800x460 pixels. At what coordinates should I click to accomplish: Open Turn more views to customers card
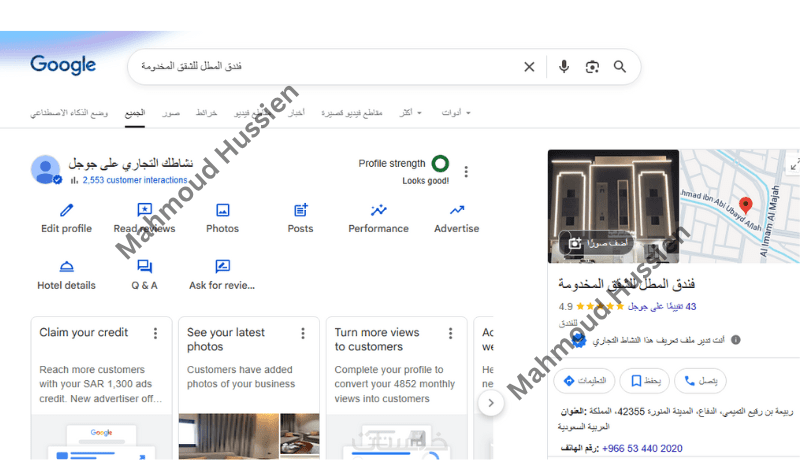pos(396,388)
